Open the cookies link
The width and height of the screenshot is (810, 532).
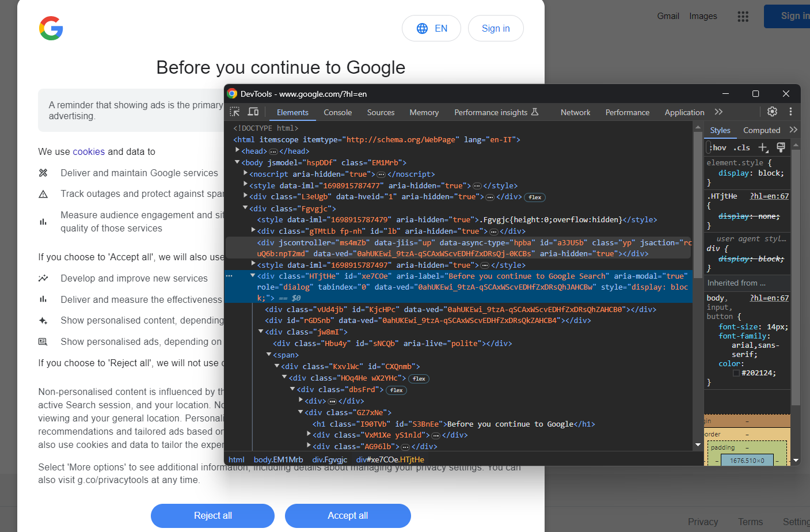(89, 152)
